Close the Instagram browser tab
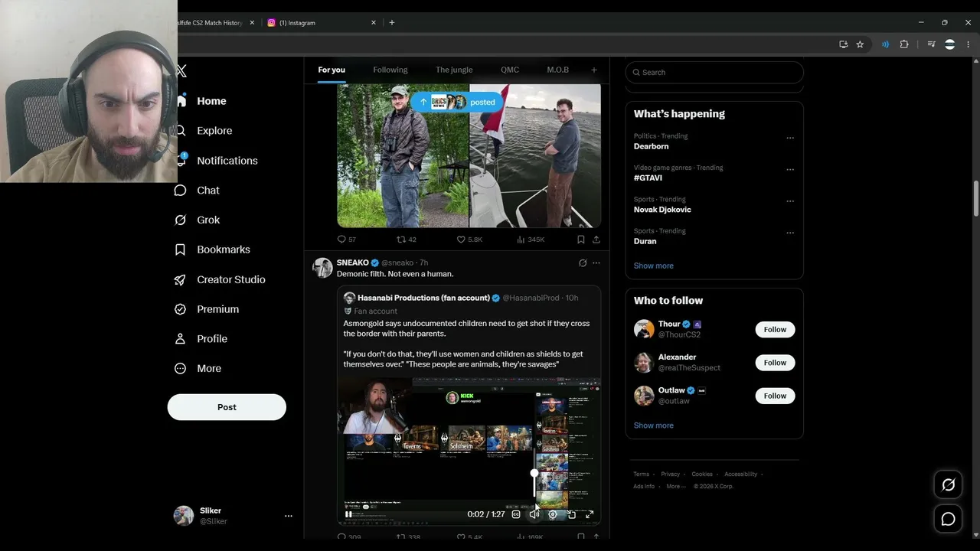The image size is (980, 551). tap(374, 23)
